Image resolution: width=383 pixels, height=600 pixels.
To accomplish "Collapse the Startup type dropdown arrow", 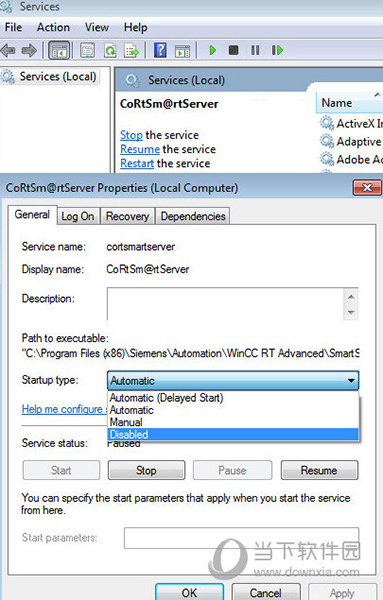I will click(351, 381).
